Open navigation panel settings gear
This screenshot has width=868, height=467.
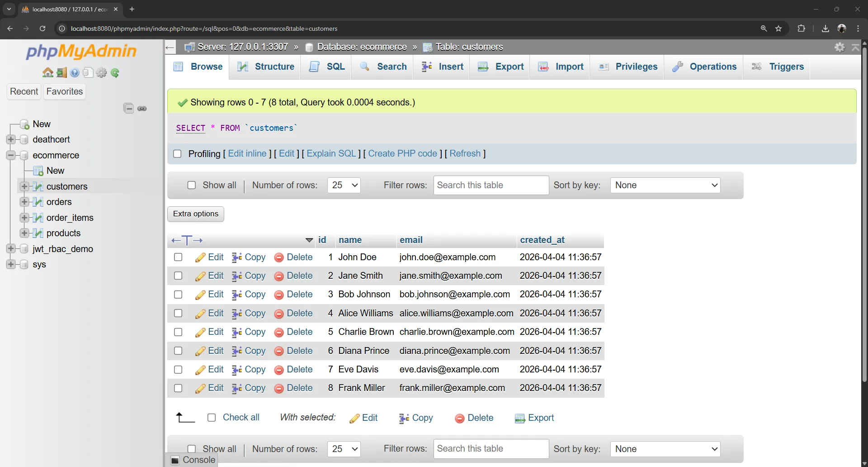point(102,72)
